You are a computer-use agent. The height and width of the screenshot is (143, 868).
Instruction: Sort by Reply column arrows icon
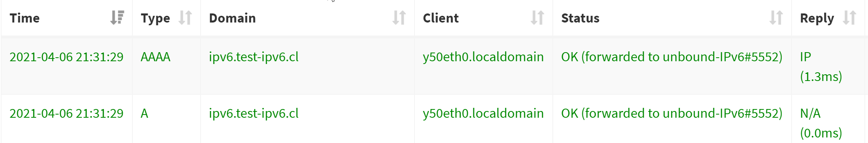click(849, 18)
